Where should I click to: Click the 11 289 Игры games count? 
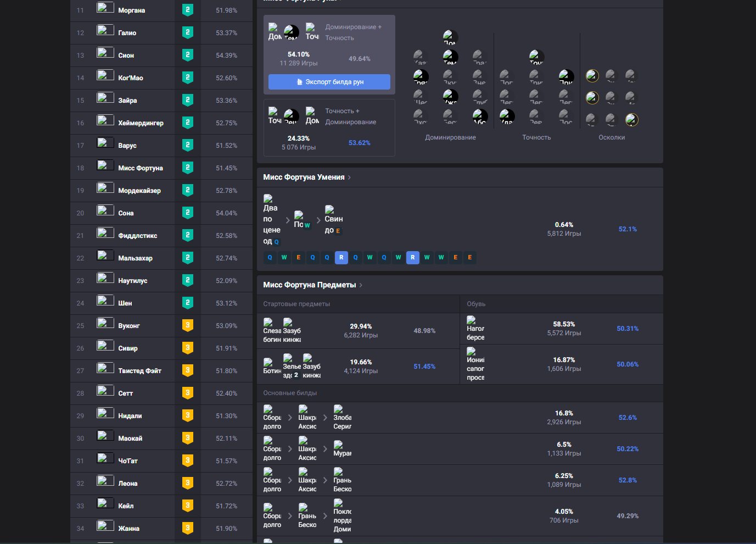[299, 63]
